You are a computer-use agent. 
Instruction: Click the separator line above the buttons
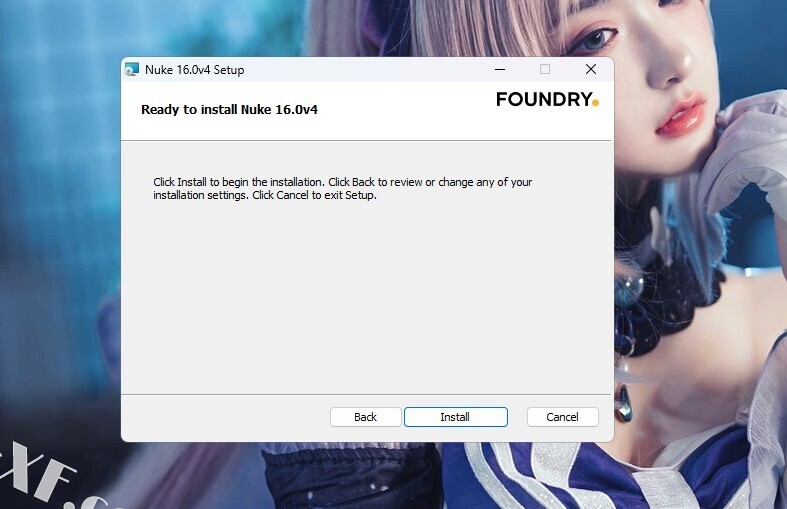pyautogui.click(x=366, y=395)
